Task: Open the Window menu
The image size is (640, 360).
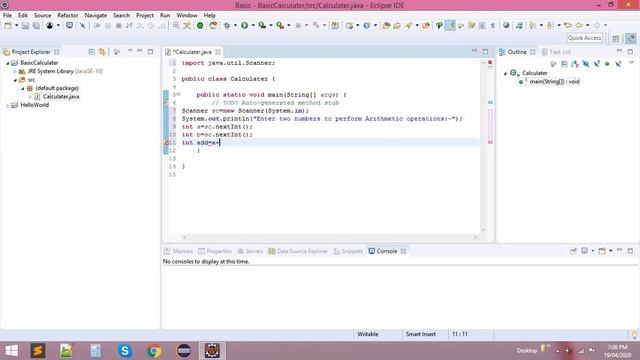Action: 187,16
